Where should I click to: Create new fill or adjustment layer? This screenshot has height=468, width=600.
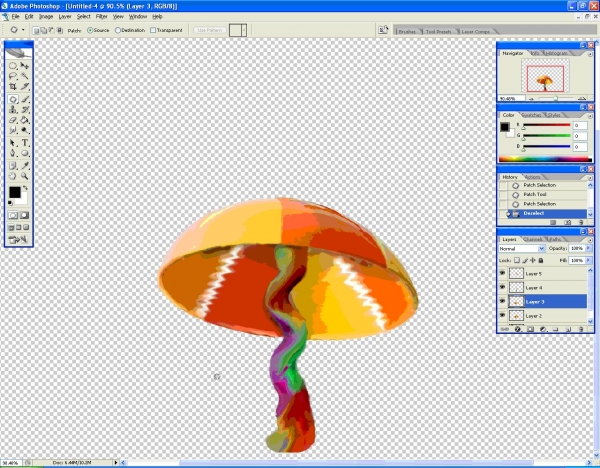click(543, 329)
